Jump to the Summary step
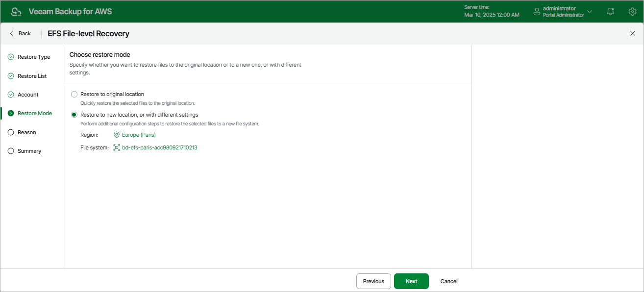 29,151
